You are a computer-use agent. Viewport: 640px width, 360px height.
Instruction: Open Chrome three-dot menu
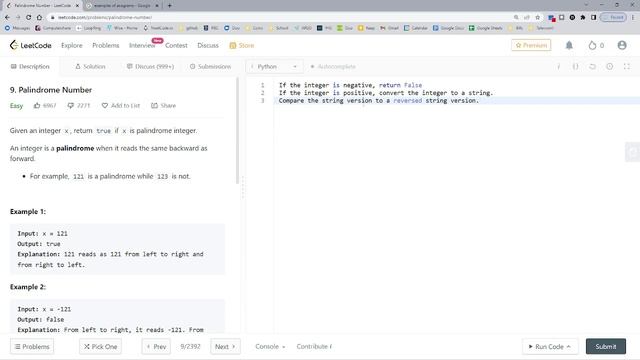pos(633,18)
